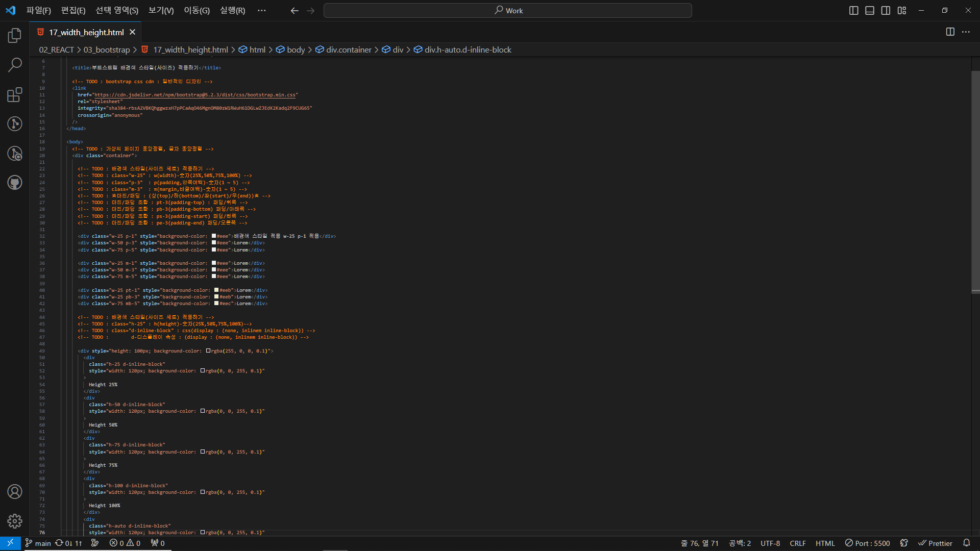Toggle the primary side bar layout
Screen dimensions: 980x551
click(x=853, y=11)
